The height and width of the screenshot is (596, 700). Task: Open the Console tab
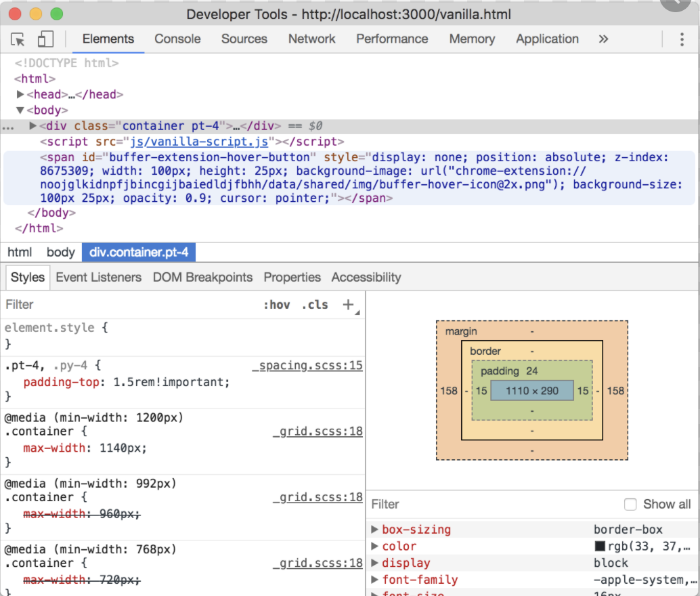(177, 39)
